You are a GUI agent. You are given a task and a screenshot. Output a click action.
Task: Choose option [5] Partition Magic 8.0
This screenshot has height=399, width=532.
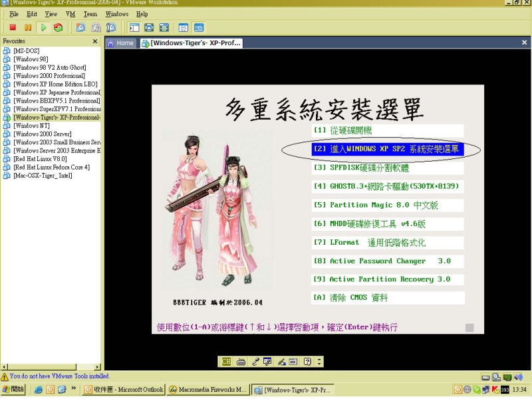pyautogui.click(x=388, y=205)
